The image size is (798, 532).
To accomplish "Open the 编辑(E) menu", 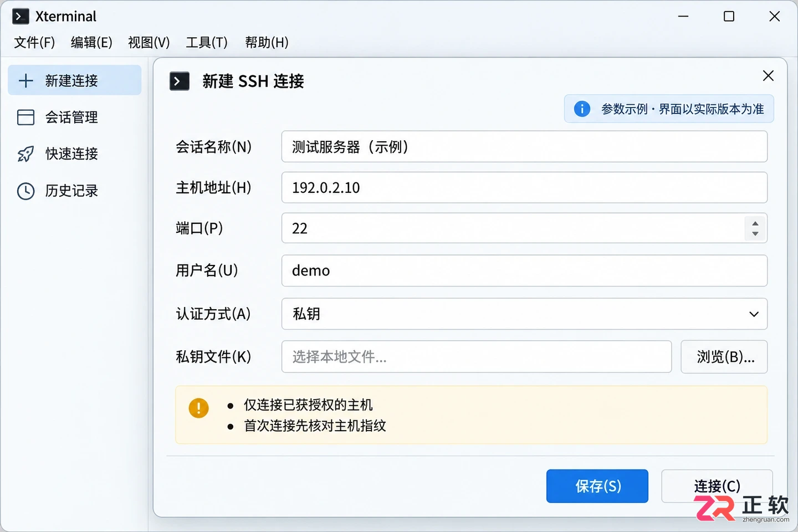I will [x=91, y=43].
